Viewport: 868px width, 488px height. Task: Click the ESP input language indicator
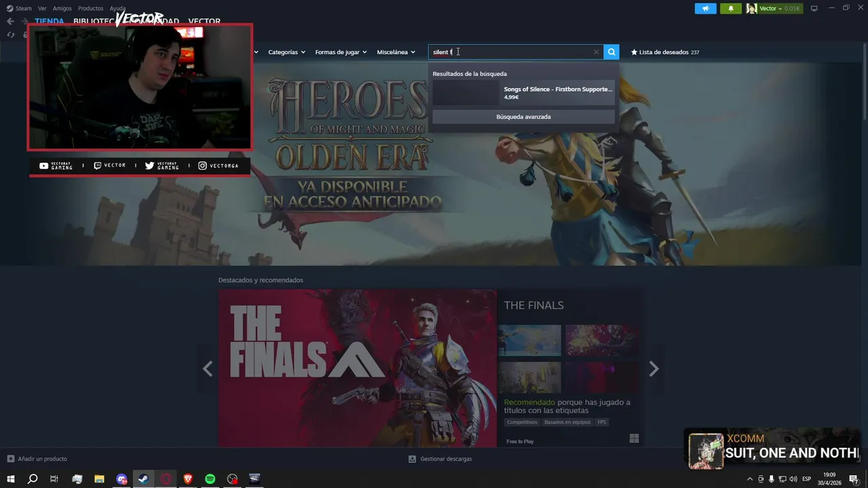[807, 479]
